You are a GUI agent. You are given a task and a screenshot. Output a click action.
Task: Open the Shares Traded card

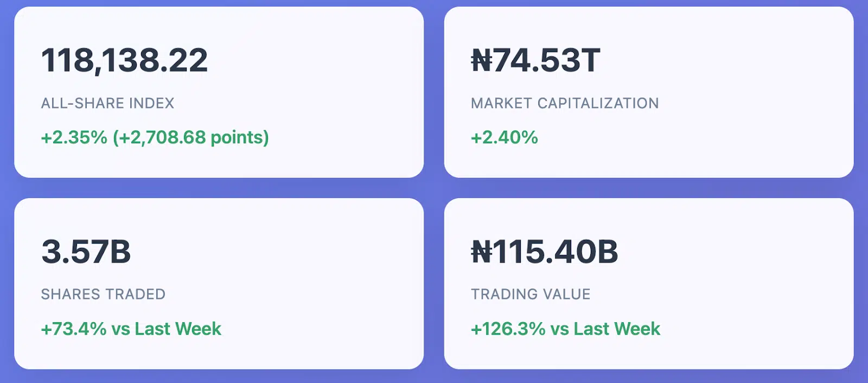click(219, 284)
